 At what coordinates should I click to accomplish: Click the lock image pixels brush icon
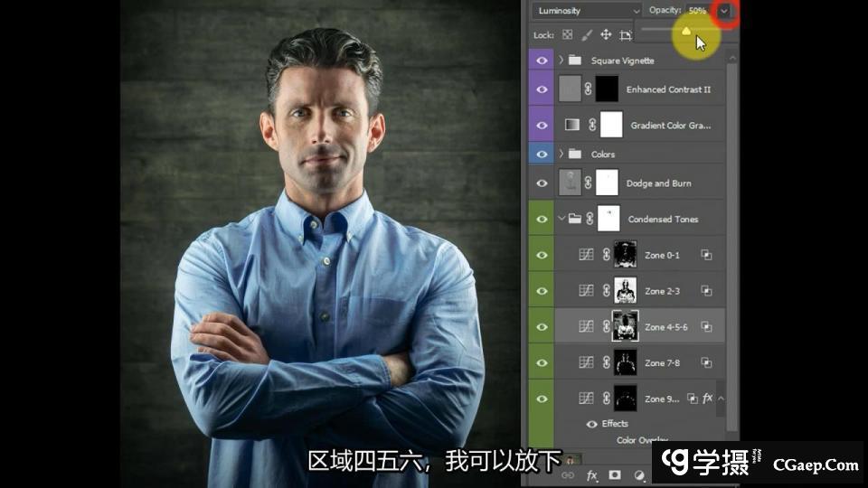click(x=587, y=35)
